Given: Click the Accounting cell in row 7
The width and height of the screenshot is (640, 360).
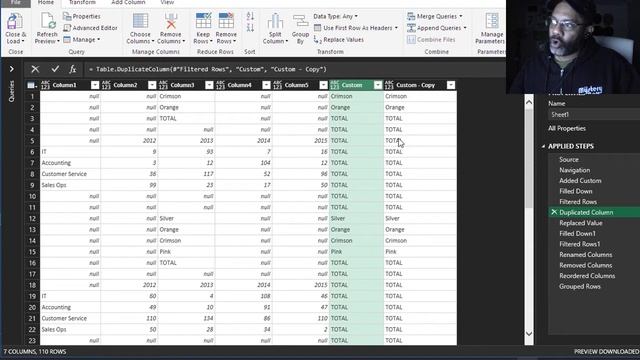Looking at the screenshot, I should (70, 163).
